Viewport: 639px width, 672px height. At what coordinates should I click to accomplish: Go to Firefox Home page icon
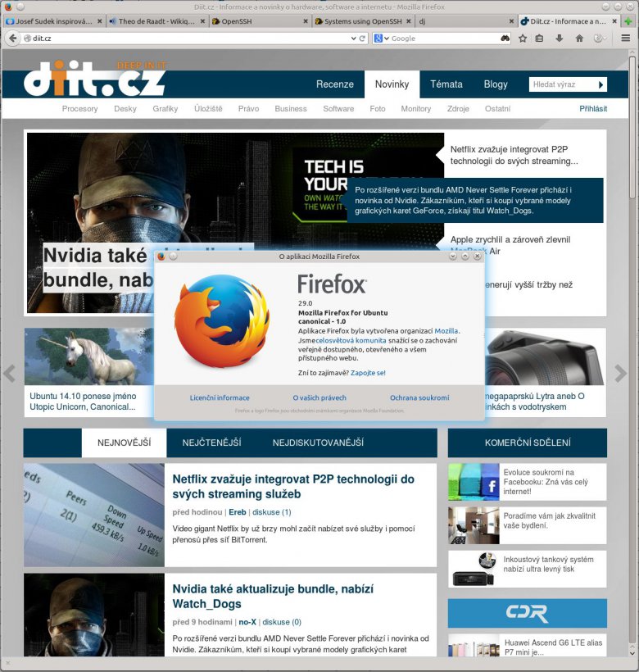pyautogui.click(x=579, y=39)
